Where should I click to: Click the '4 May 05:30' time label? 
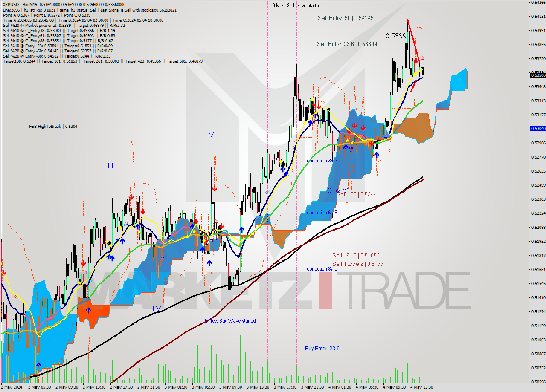tap(367, 387)
